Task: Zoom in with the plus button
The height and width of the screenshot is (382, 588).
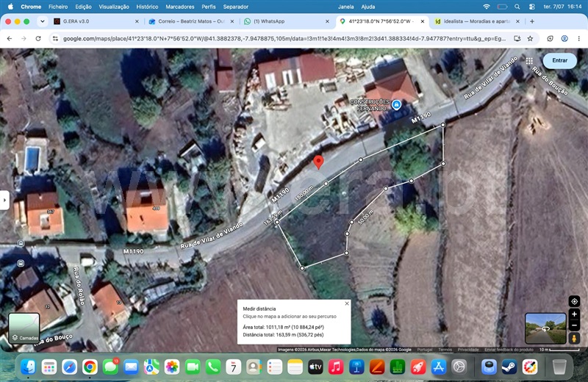Action: click(x=574, y=314)
